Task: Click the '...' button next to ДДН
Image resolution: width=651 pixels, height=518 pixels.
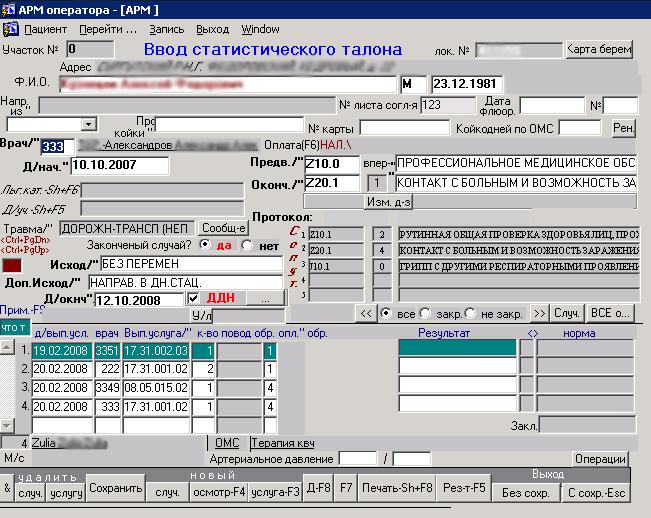Action: tap(265, 299)
